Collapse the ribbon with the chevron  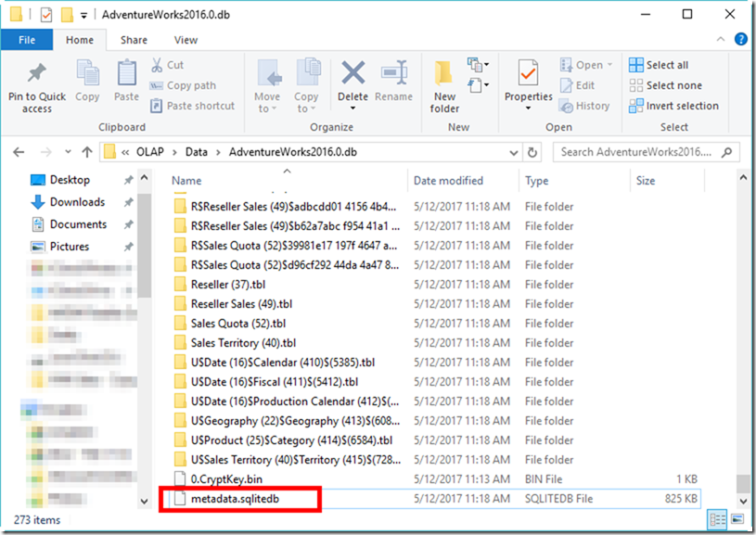(x=721, y=39)
